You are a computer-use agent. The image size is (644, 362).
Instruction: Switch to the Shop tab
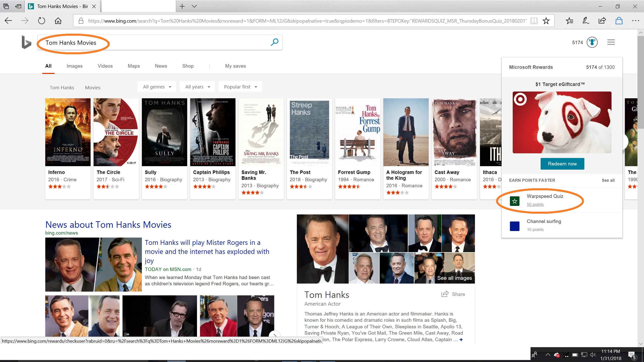tap(188, 66)
